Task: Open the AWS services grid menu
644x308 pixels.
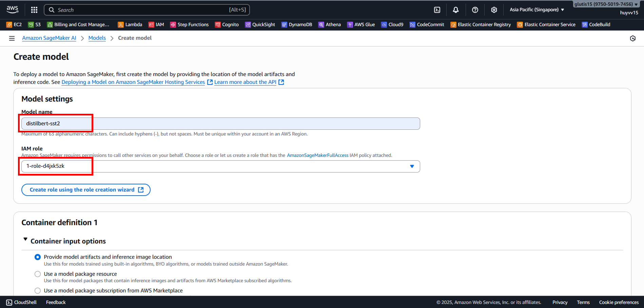Action: coord(34,10)
